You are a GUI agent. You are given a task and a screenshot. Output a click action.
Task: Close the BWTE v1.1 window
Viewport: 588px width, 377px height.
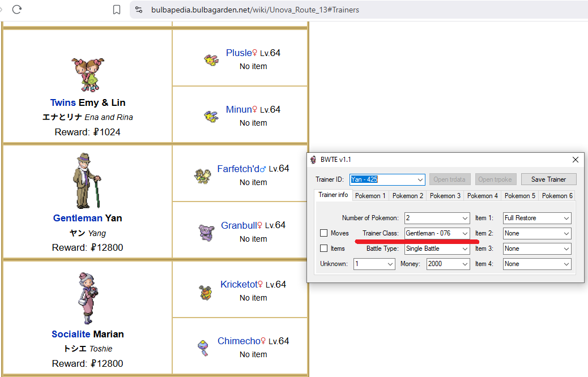(x=576, y=160)
